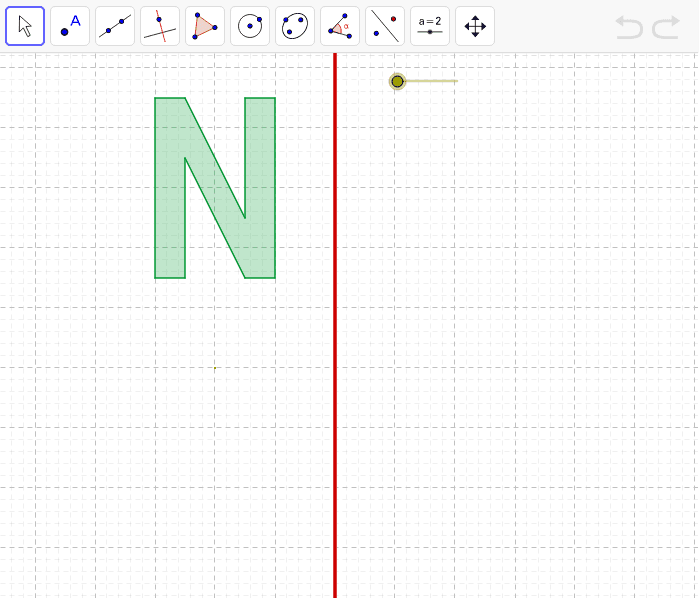Click the Undo arrow
This screenshot has height=600, width=700.
629,27
